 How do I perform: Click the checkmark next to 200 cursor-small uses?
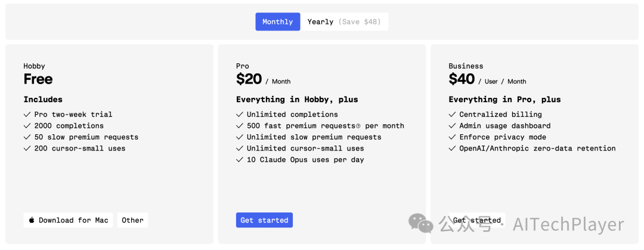tap(27, 148)
